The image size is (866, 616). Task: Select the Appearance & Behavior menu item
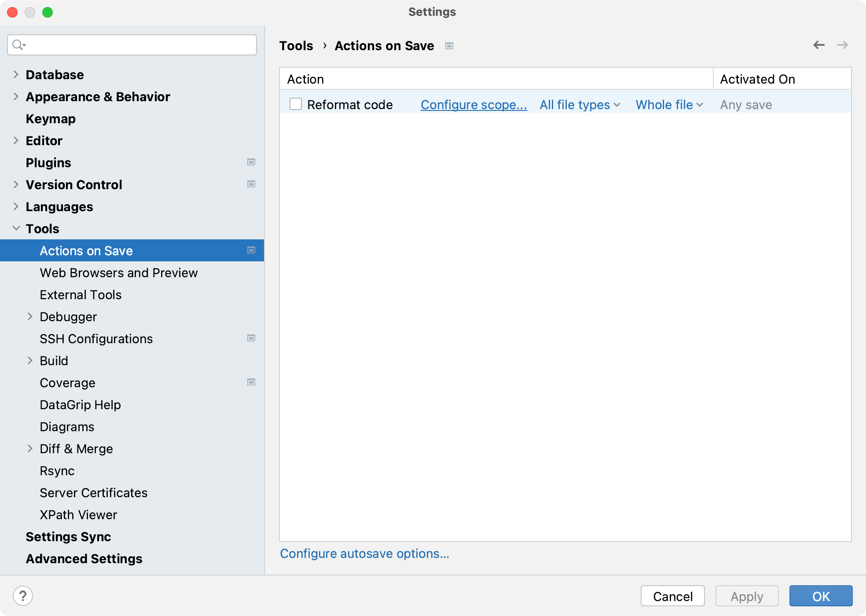point(98,97)
